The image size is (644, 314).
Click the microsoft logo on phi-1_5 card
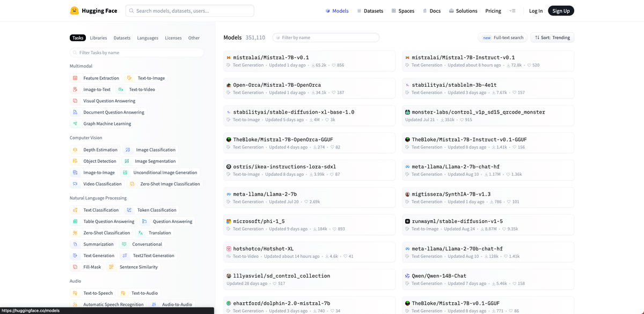pos(229,221)
